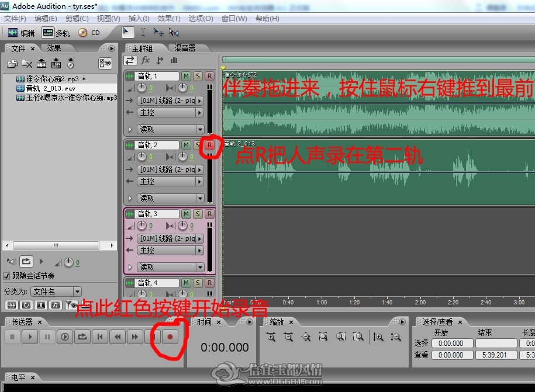Click the Import File folder icon
Viewport: 535px width, 392px height.
click(12, 64)
